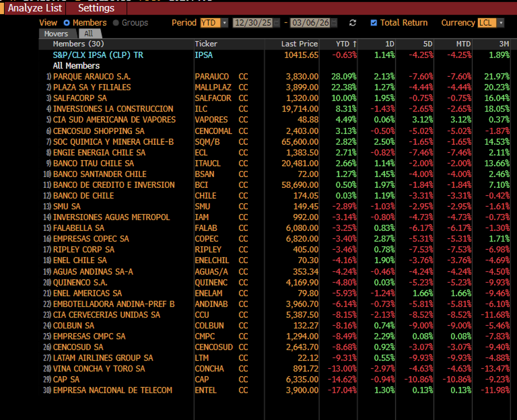Sort by the Last Price column header
This screenshot has width=517, height=420.
coord(299,44)
